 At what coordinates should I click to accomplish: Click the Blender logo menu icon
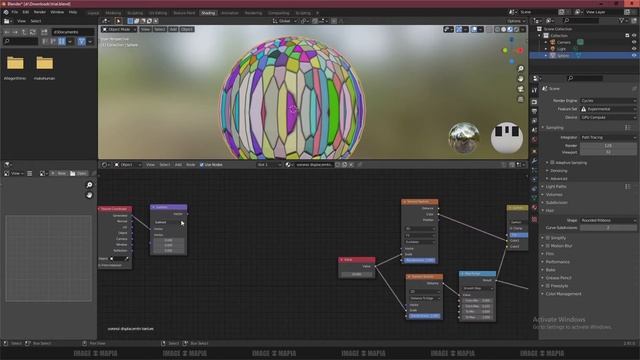6,12
